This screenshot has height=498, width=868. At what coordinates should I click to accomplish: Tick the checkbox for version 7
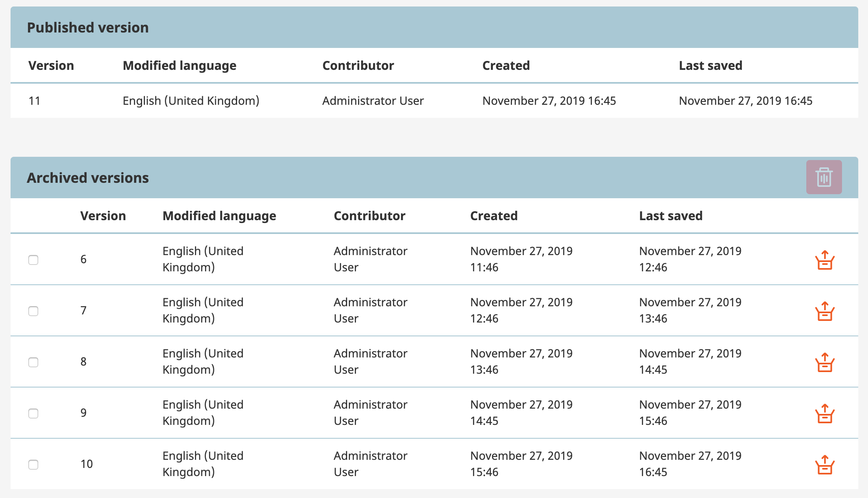click(33, 311)
